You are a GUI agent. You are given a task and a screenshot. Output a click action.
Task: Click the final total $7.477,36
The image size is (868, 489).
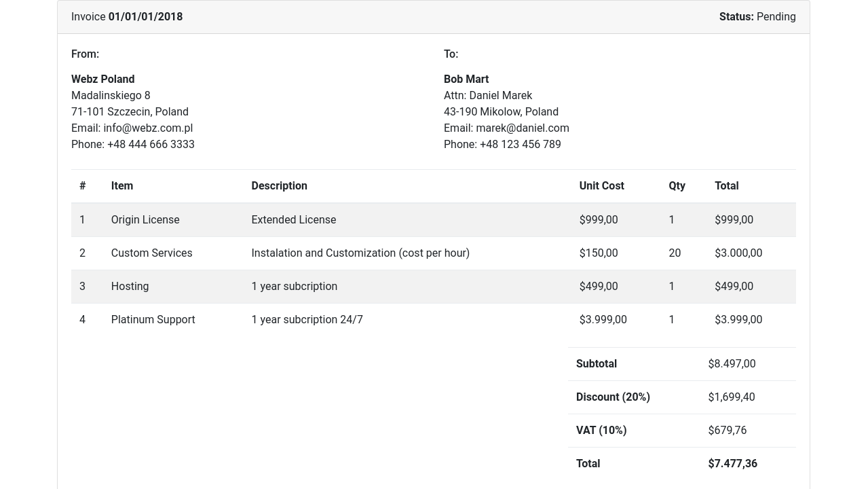732,463
